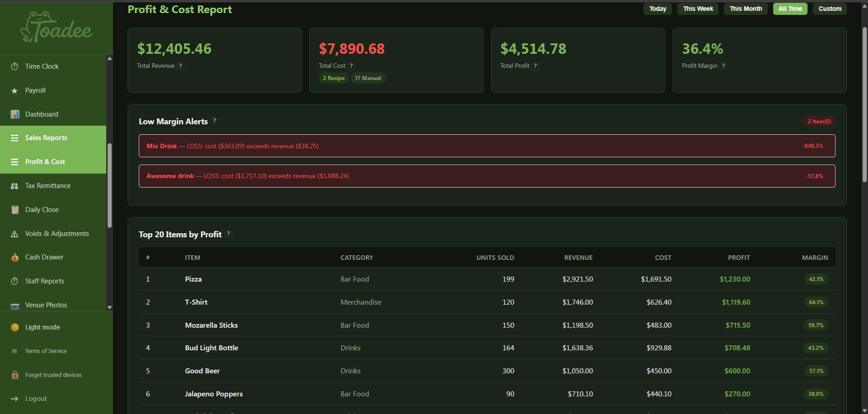Image resolution: width=868 pixels, height=414 pixels.
Task: Click the UNITS SOLD column header
Action: coord(495,258)
